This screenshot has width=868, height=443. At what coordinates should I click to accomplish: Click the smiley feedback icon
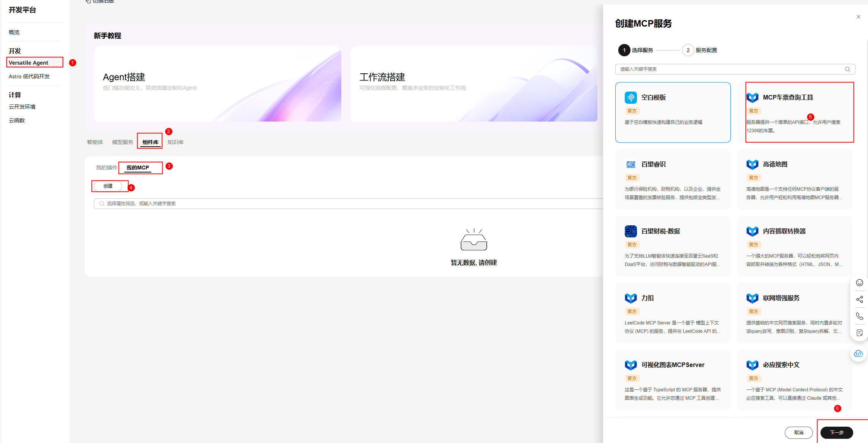[x=859, y=283]
